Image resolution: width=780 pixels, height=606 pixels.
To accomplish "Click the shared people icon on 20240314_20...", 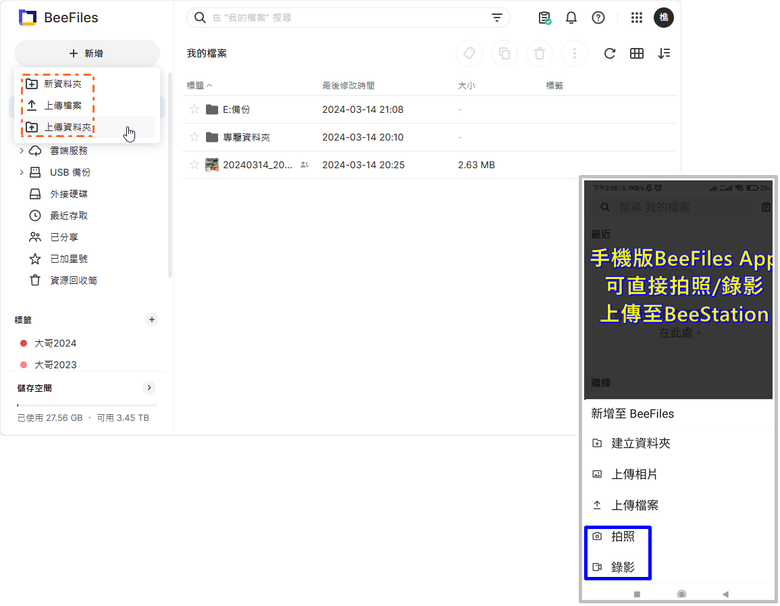I will (304, 165).
